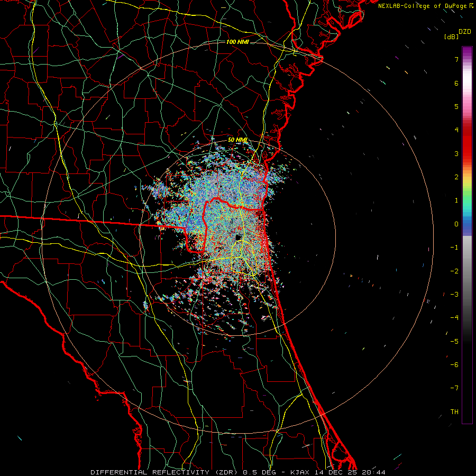This screenshot has width=476, height=476.
Task: Click the 7 value on the color scale
Action: point(456,59)
